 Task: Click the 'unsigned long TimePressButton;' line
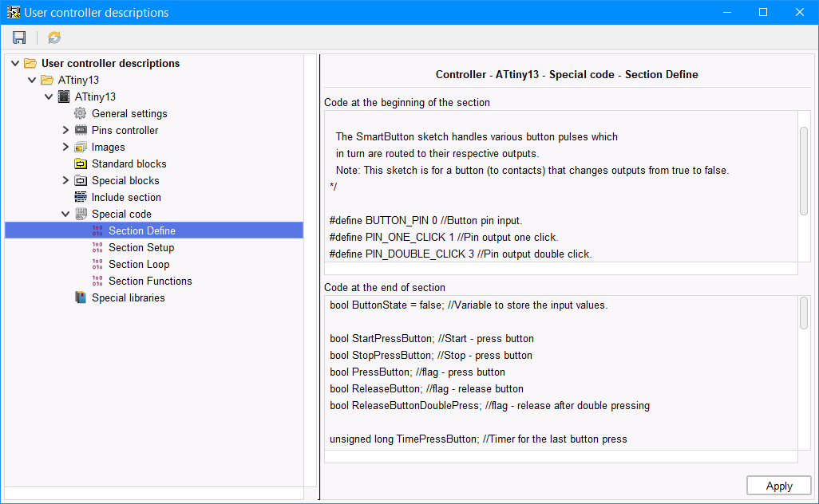click(478, 439)
